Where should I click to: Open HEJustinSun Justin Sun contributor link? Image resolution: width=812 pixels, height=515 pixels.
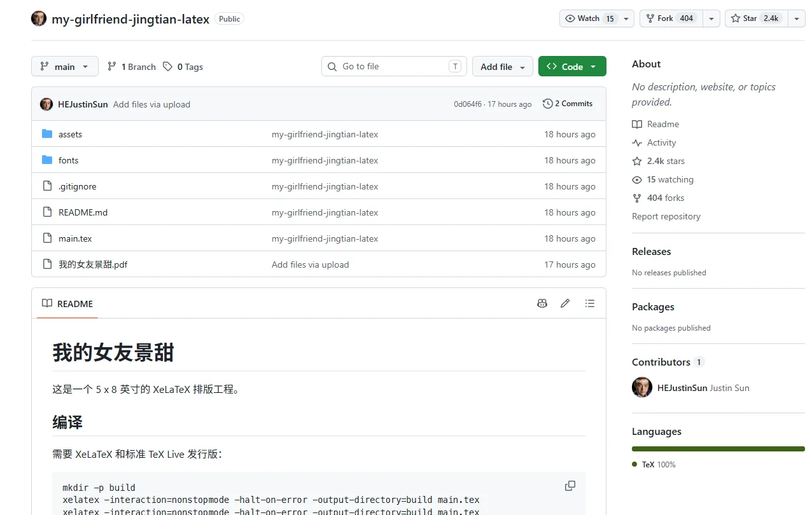coord(703,388)
